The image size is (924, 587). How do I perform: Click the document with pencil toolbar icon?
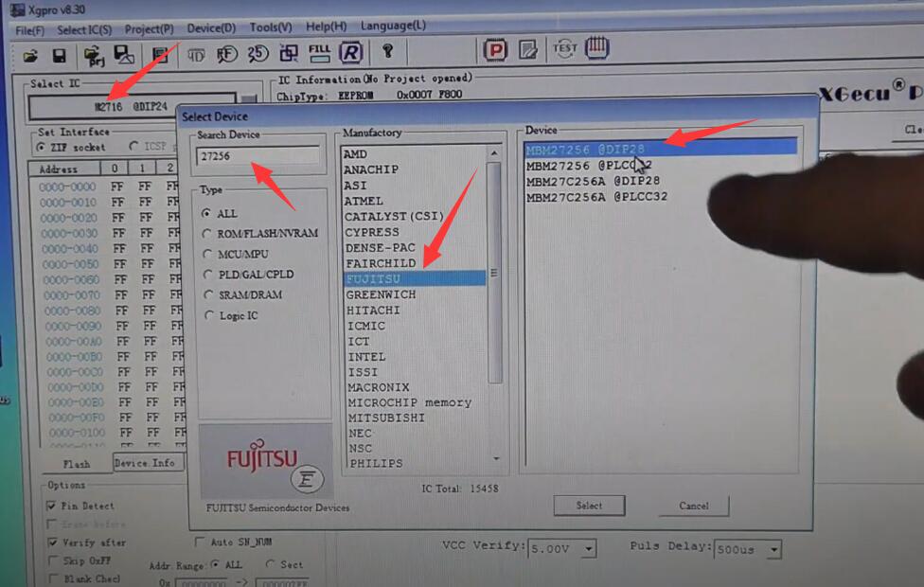tap(528, 49)
